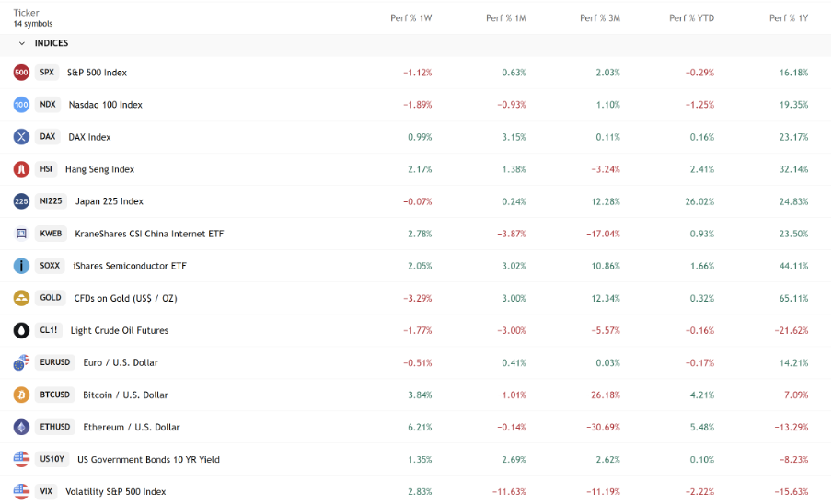Click the DAX Index logo icon

[x=21, y=137]
